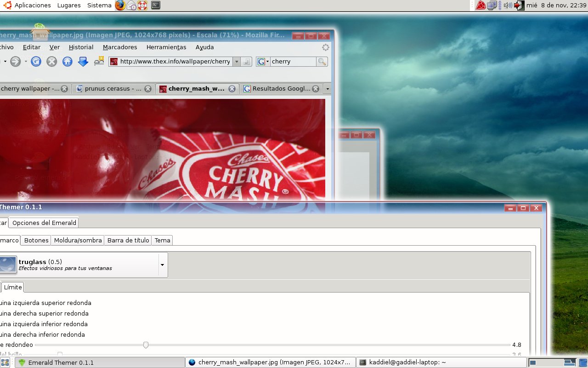
Task: Activate Emerald Themer taskbar button
Action: (100, 362)
